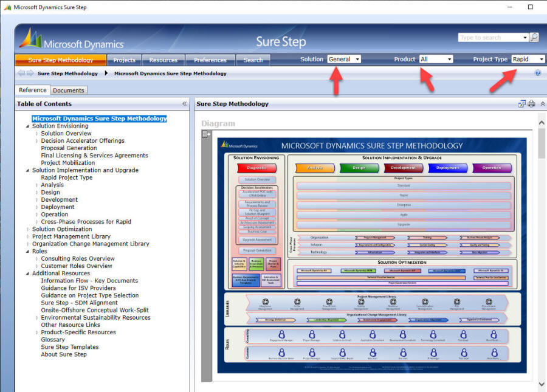The image size is (547, 392).
Task: Toggle the diagram side panel icon
Action: coord(206,134)
